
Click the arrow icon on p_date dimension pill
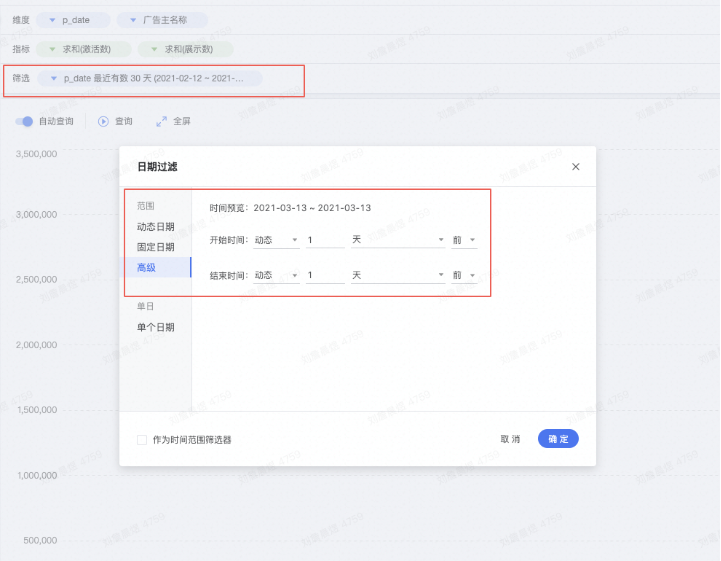51,20
